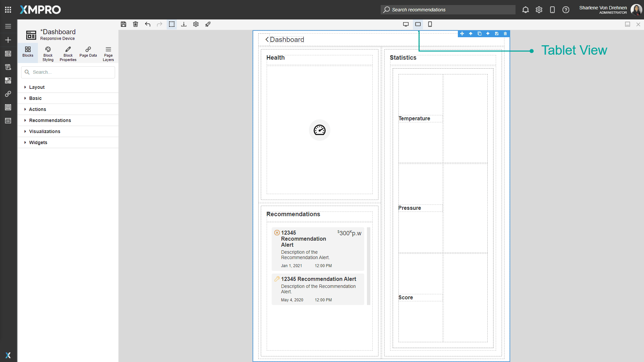
Task: Click the Search field in the blocks panel
Action: pos(68,72)
